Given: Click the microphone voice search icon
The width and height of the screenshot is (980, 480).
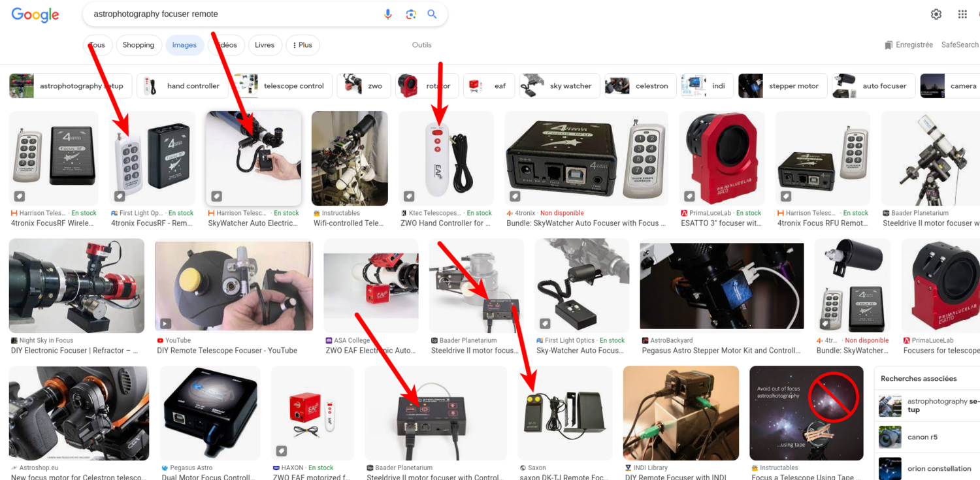Looking at the screenshot, I should [x=387, y=14].
